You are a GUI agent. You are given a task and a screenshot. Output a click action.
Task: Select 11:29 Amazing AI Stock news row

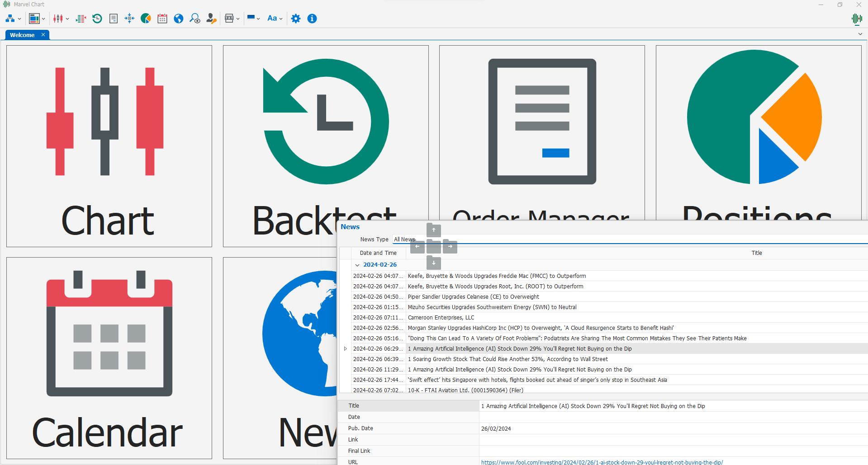coord(609,370)
